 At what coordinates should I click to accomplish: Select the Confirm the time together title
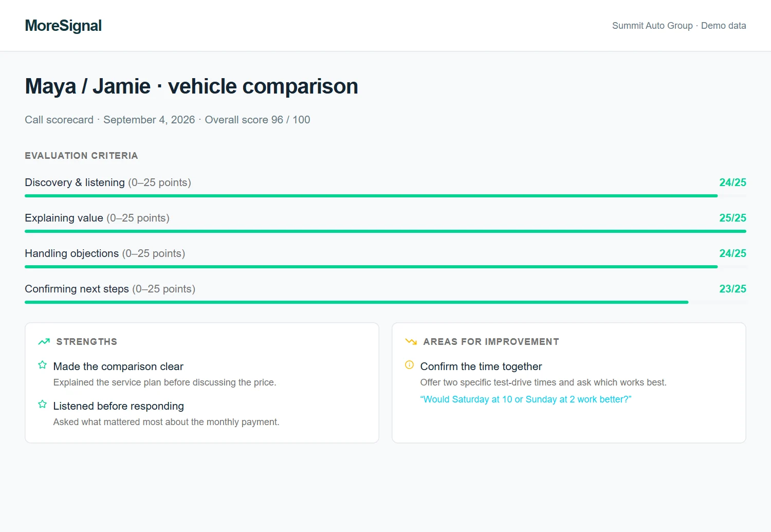[x=481, y=366]
